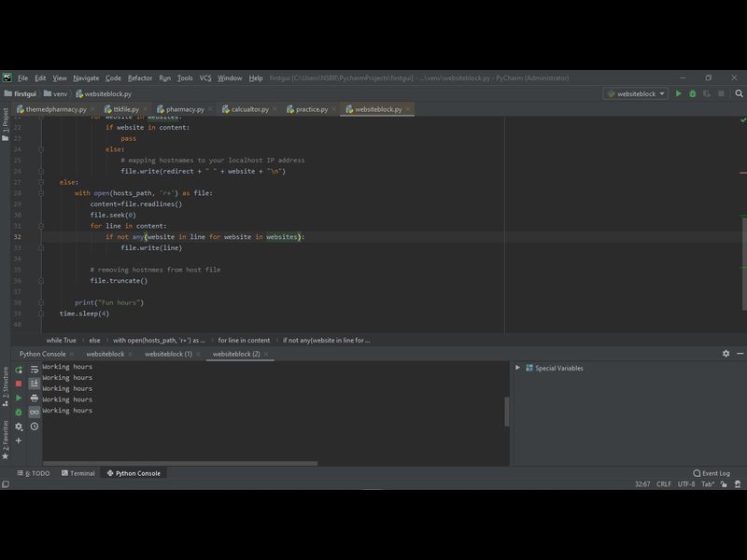Screen dimensions: 747x560
Task: Hide the console panel with minus icon
Action: pyautogui.click(x=740, y=354)
